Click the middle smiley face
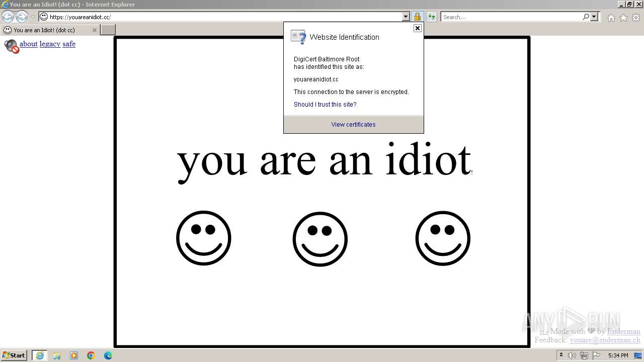The image size is (644, 362). [320, 239]
